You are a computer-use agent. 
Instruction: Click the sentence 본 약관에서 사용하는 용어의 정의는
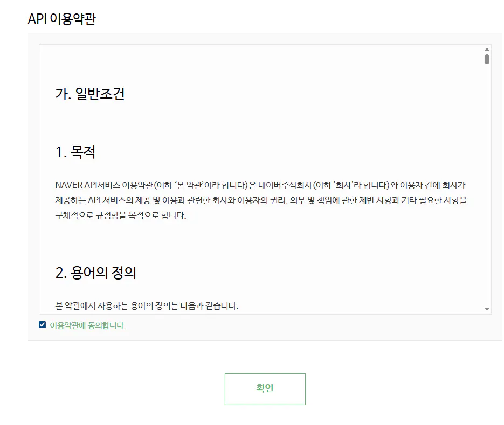[147, 306]
